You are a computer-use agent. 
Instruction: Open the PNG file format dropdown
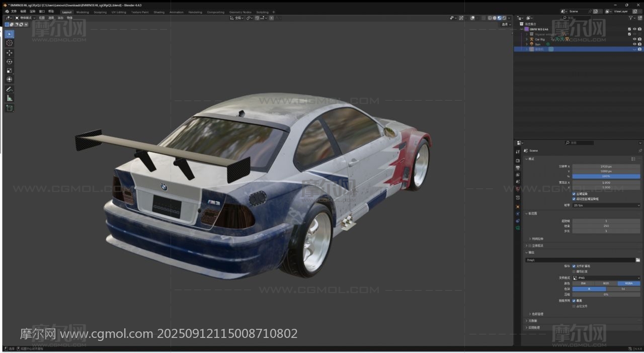pyautogui.click(x=606, y=278)
